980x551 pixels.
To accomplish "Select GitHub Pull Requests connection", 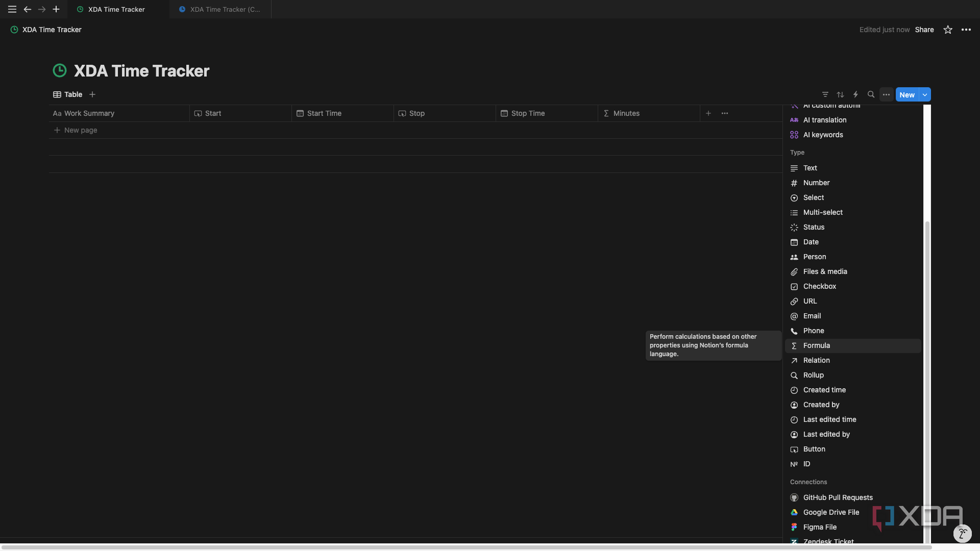I will pos(853,497).
